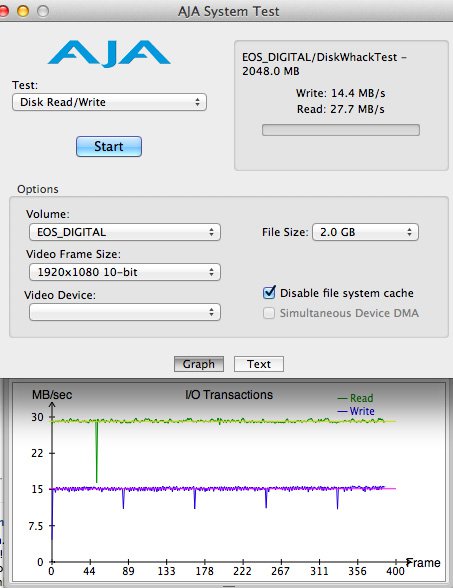Click the blue Write legend entry
Viewport: 453px width, 588px height.
[356, 411]
